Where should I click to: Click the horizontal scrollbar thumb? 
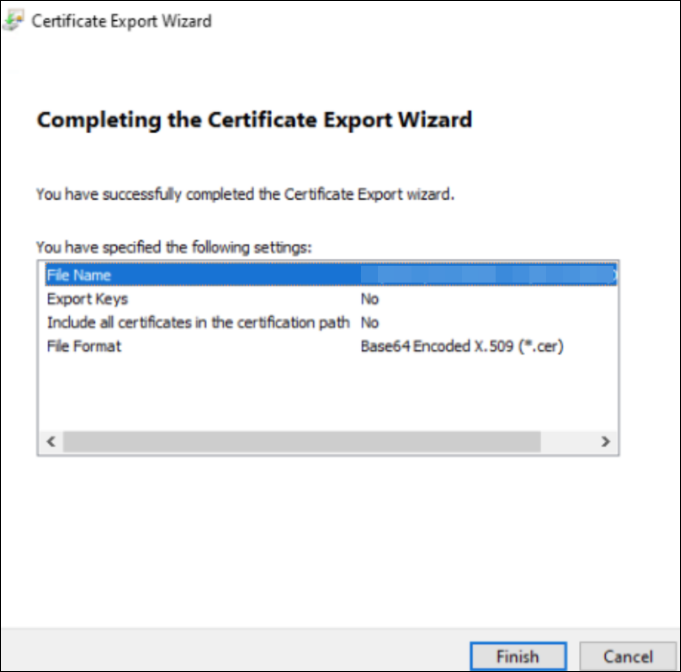point(300,441)
